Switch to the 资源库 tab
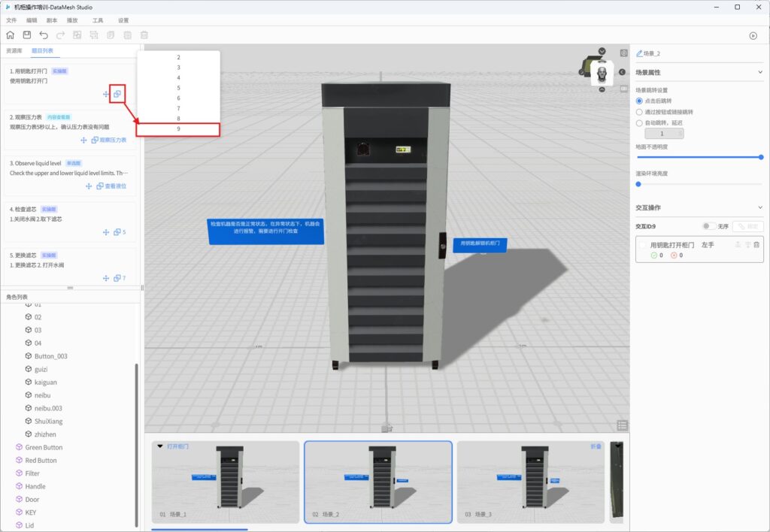 14,50
